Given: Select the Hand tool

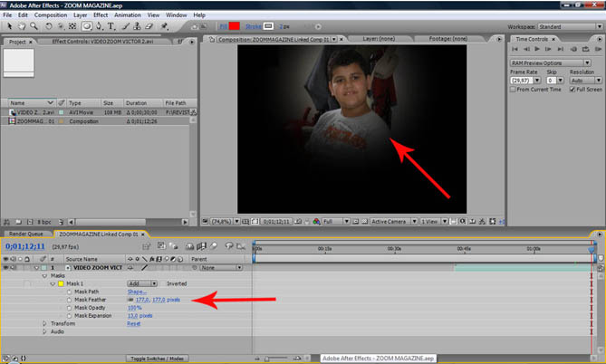Looking at the screenshot, I should [23, 26].
